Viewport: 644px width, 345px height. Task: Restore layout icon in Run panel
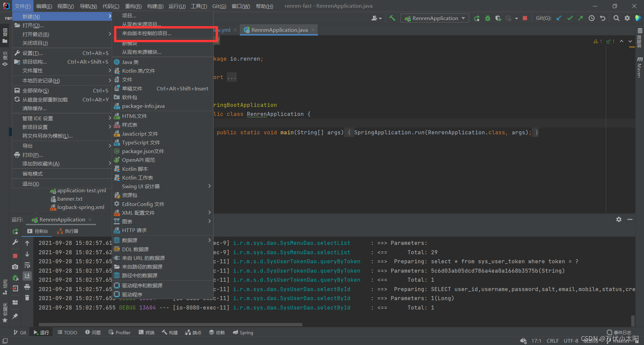(x=15, y=302)
